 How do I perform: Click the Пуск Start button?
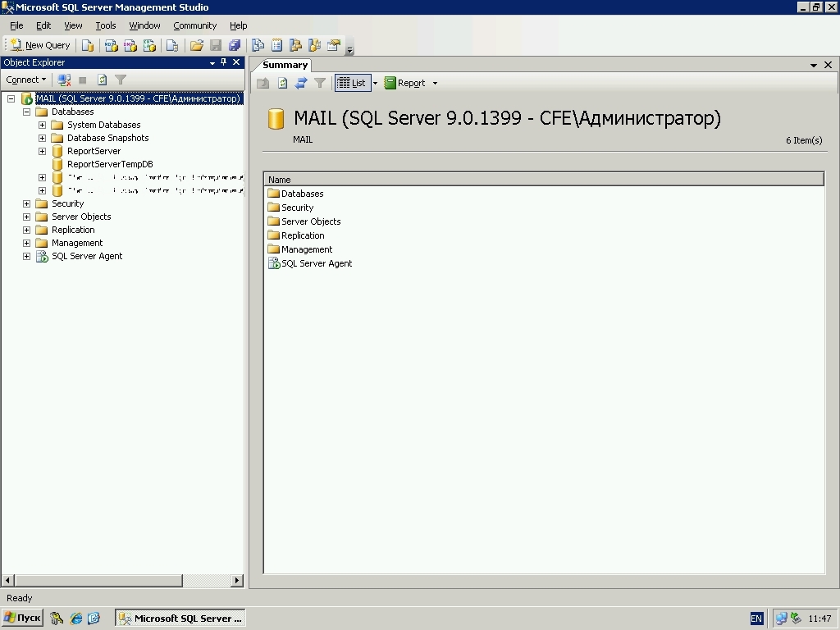22,618
